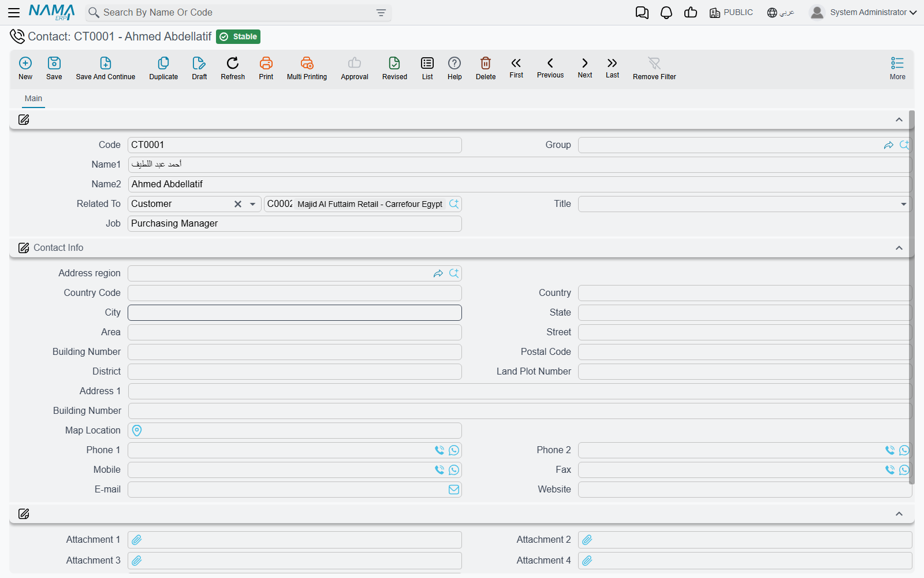Collapse the Contact Info section
This screenshot has height=578, width=924.
point(899,248)
